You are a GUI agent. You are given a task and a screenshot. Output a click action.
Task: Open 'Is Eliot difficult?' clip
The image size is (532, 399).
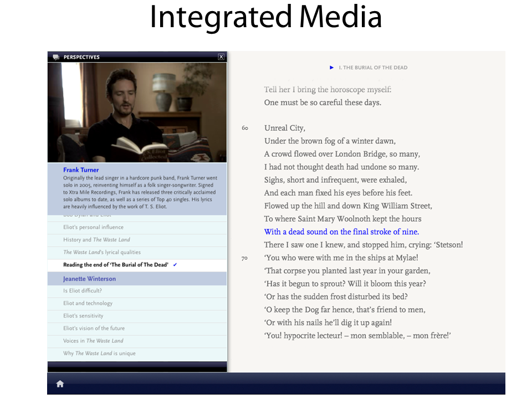pos(83,291)
